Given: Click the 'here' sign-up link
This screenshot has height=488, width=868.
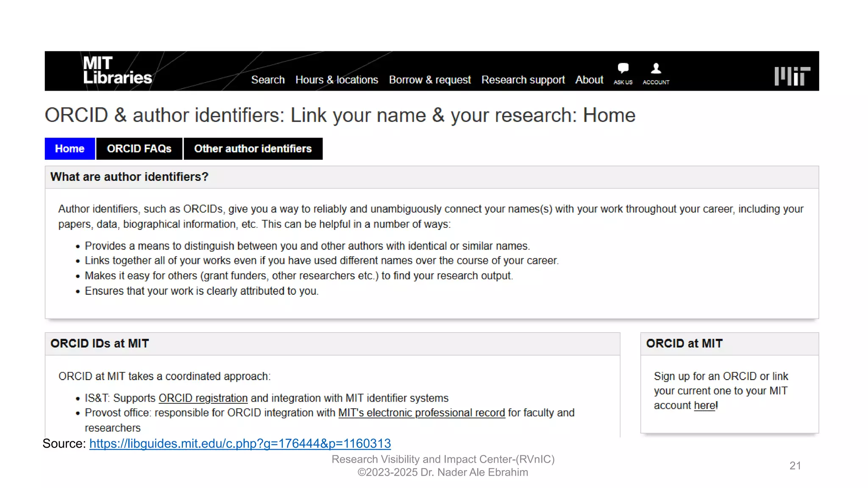Looking at the screenshot, I should [704, 405].
